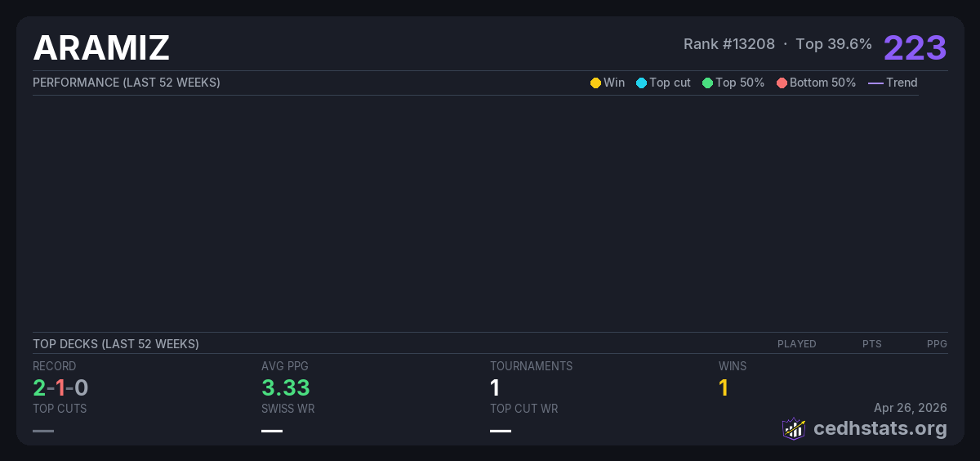Screen dimensions: 980x461
Task: Select the Top Decks (Last 52 Weeks) heading
Action: (x=116, y=344)
